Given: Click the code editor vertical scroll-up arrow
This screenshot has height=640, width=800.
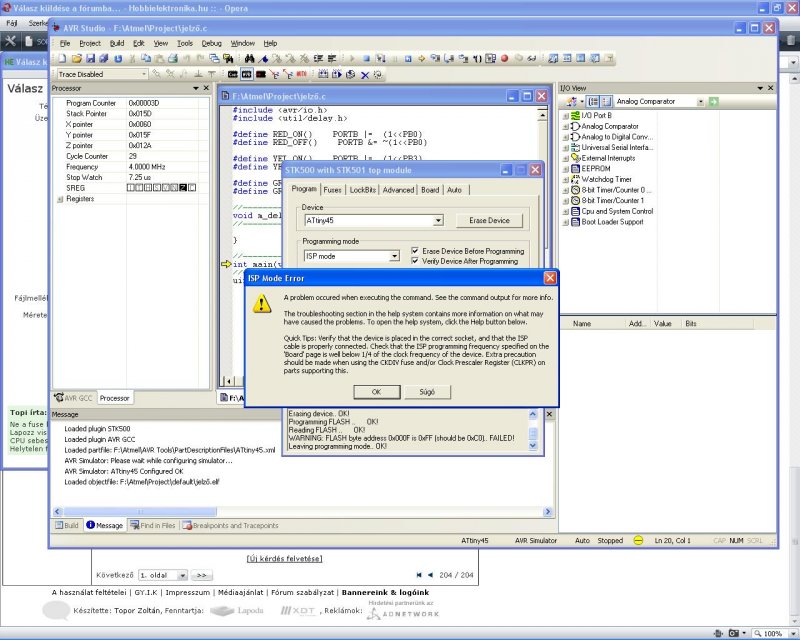Looking at the screenshot, I should [542, 115].
